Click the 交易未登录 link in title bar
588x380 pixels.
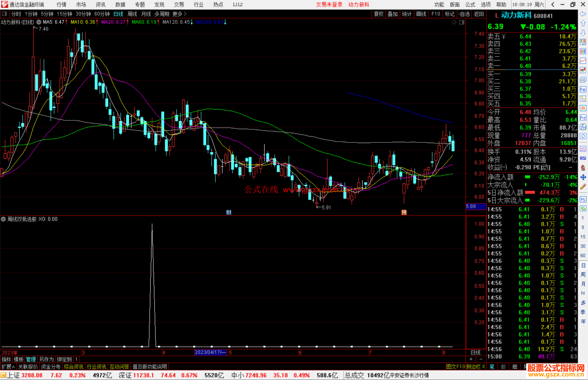coord(329,5)
